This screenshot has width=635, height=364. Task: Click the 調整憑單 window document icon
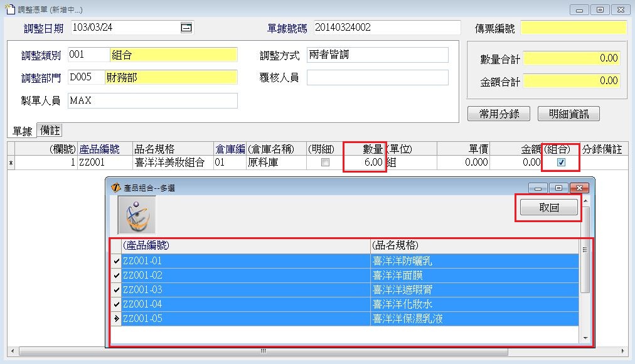[9, 10]
